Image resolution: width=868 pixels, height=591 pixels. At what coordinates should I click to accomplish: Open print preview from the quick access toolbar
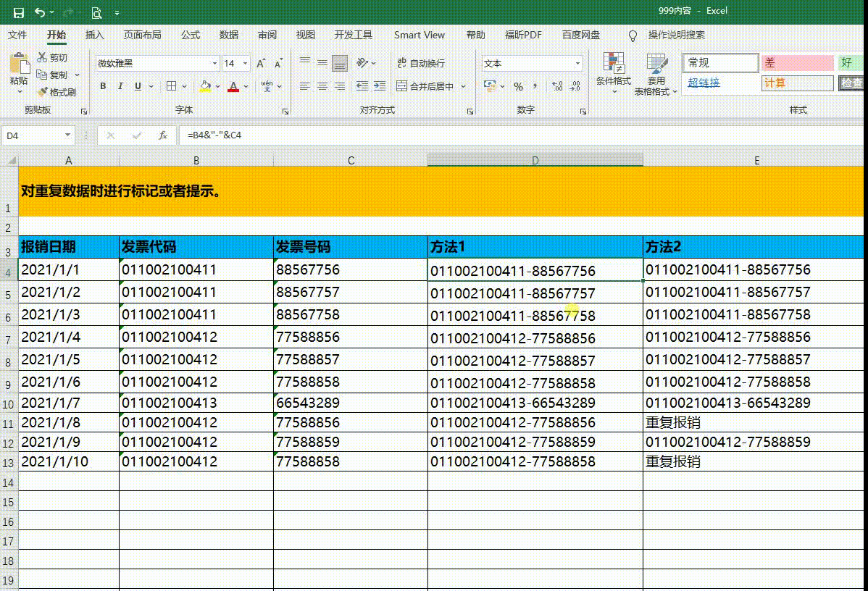click(96, 12)
